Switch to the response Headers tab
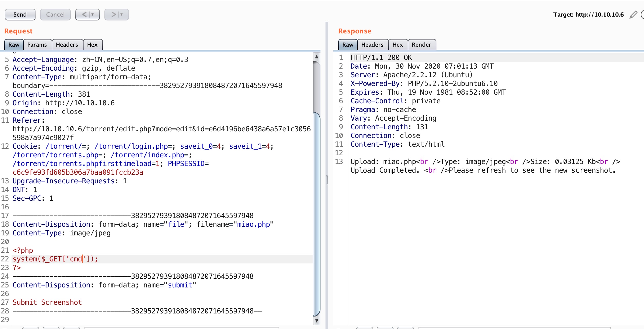This screenshot has width=644, height=329. (372, 45)
